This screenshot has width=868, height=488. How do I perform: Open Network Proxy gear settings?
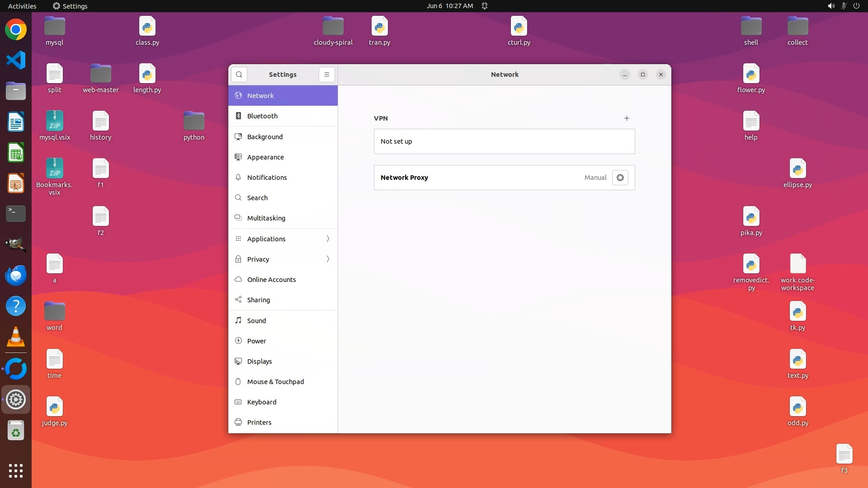pos(620,178)
